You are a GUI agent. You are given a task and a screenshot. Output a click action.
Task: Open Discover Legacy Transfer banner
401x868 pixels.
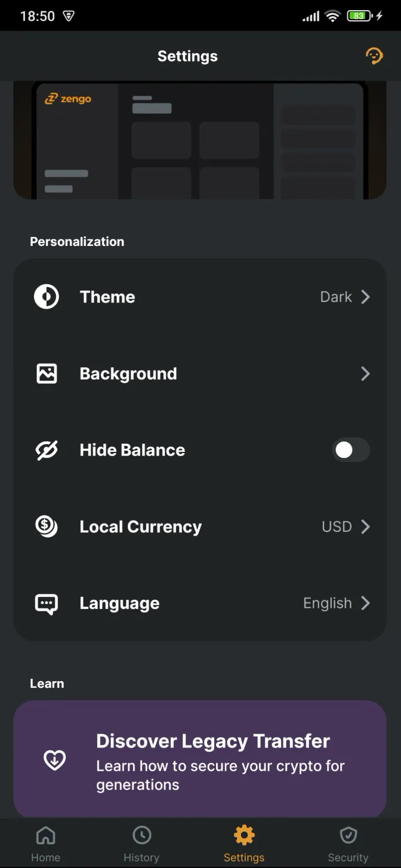click(x=200, y=759)
